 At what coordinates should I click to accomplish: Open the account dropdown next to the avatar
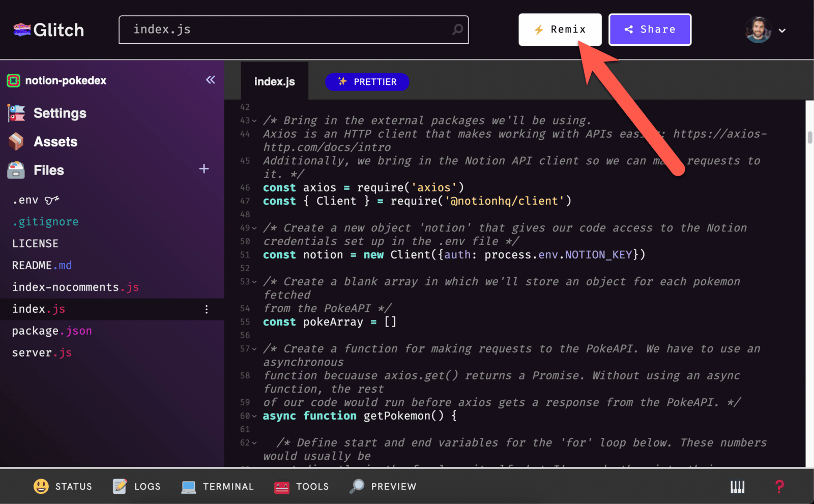pos(783,31)
